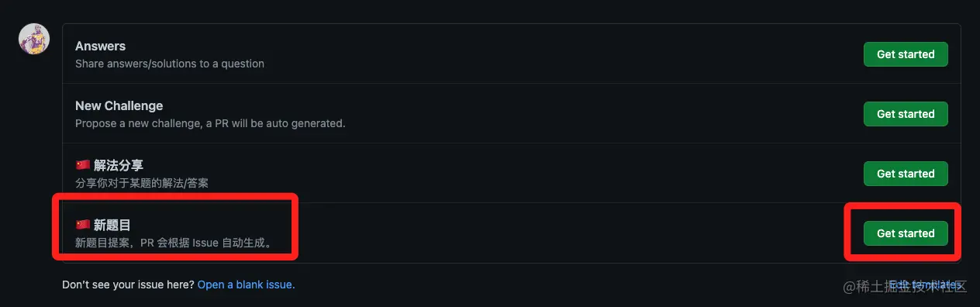
Task: Select the Answers template title
Action: pos(100,46)
